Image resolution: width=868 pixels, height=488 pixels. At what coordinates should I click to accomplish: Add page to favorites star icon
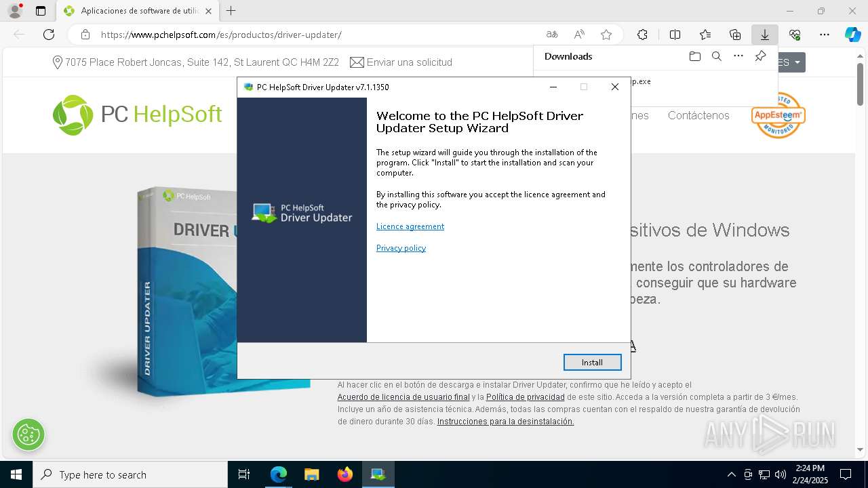(x=606, y=35)
